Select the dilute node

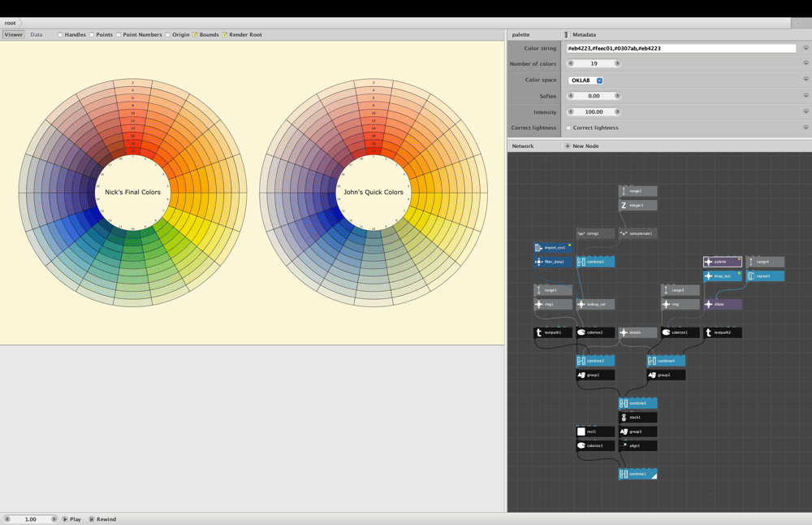(723, 304)
